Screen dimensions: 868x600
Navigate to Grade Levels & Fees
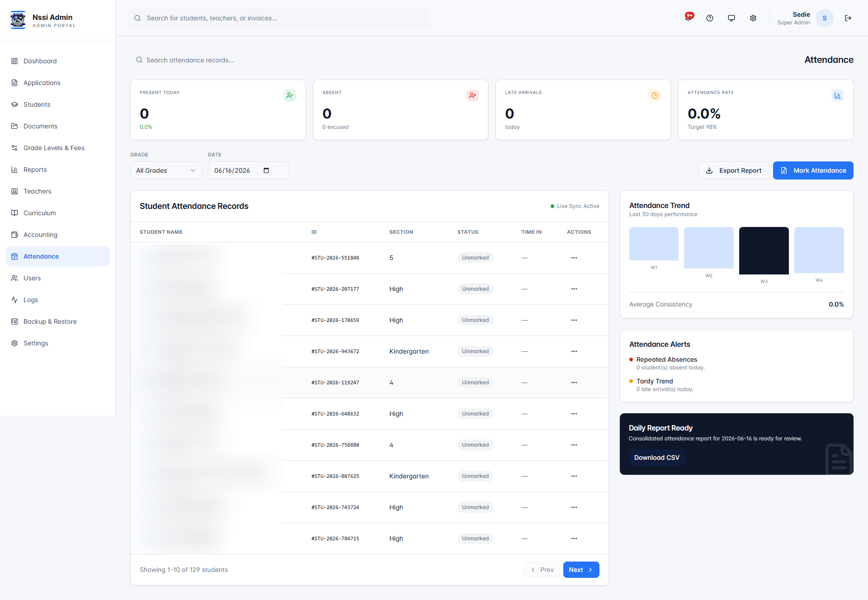57,148
